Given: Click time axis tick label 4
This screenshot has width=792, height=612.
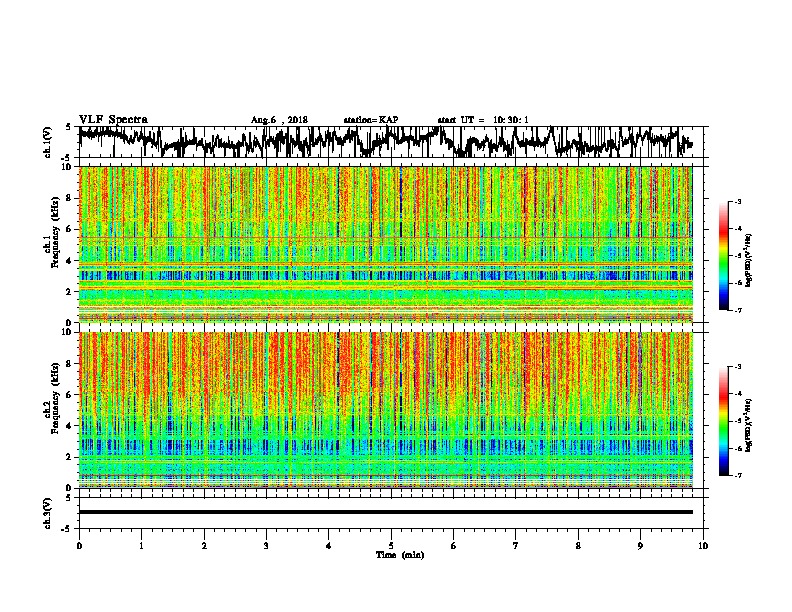Looking at the screenshot, I should pos(328,546).
